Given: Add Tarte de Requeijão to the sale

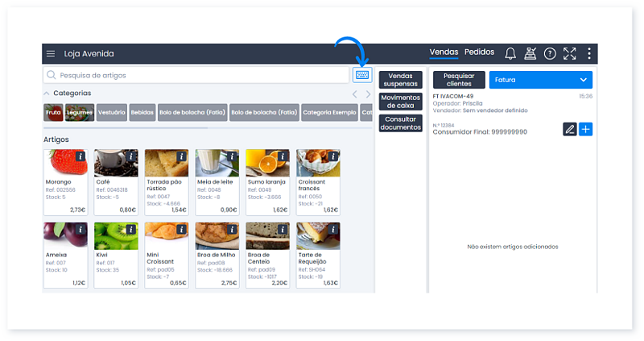Looking at the screenshot, I should pos(318,256).
